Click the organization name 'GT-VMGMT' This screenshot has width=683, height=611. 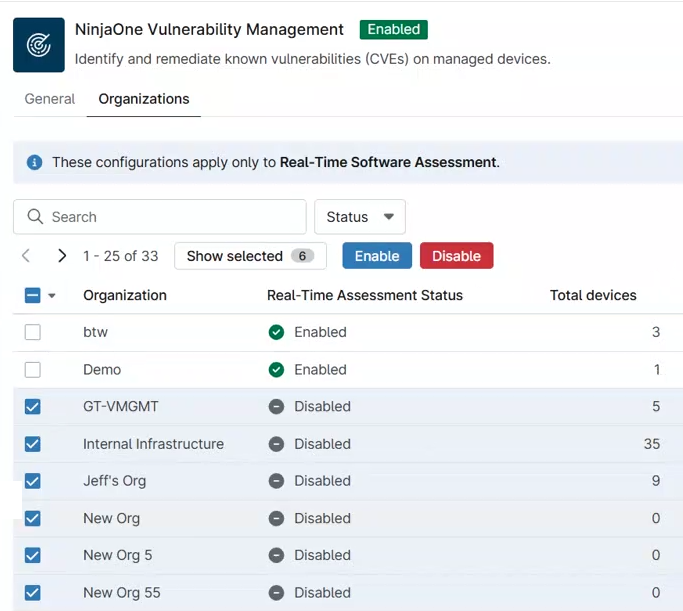pyautogui.click(x=121, y=407)
